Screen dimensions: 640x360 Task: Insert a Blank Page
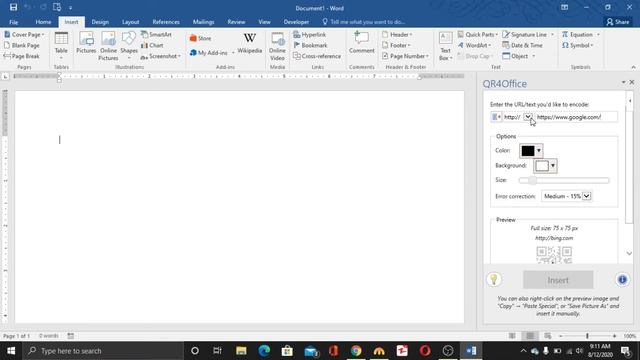click(x=22, y=45)
